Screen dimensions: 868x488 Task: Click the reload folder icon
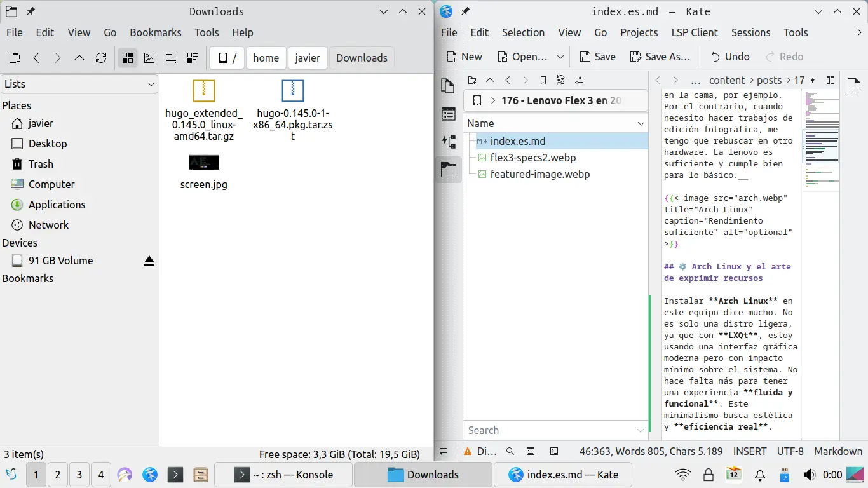tap(101, 58)
